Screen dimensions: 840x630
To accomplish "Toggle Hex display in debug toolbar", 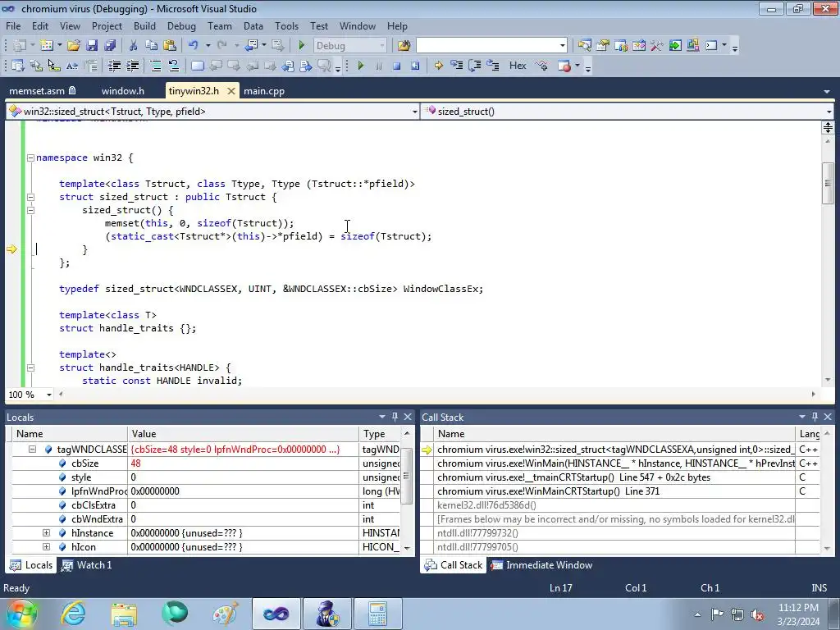I will pyautogui.click(x=518, y=66).
